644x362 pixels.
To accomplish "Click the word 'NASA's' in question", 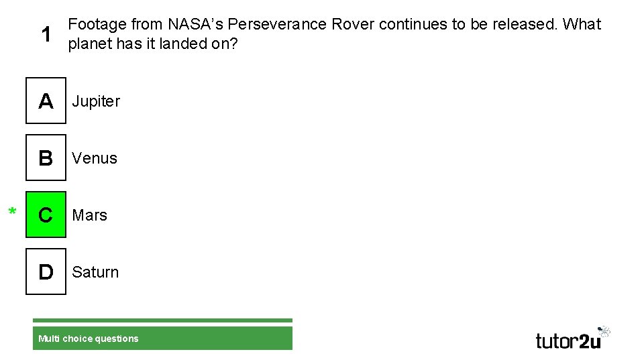I will [196, 25].
